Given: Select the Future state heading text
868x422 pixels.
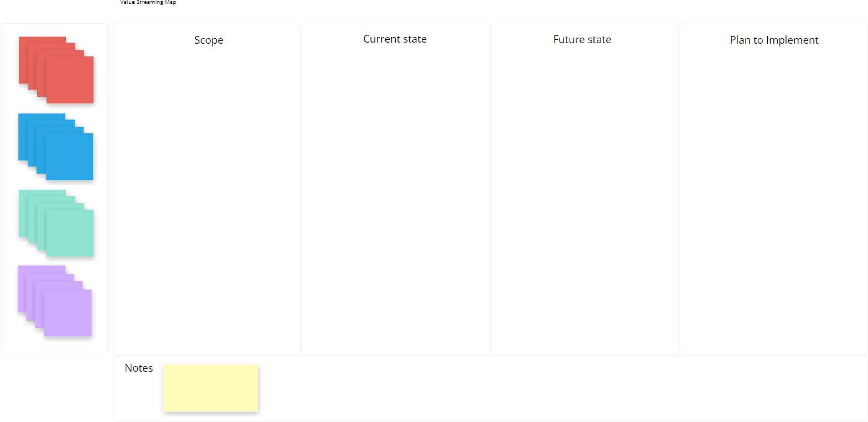Looking at the screenshot, I should tap(582, 40).
